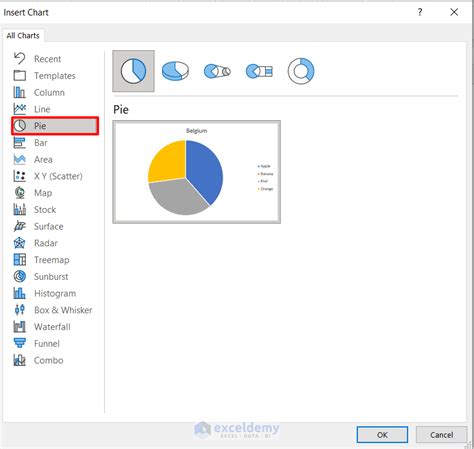Click the Pie chart category
The width and height of the screenshot is (474, 449).
click(x=55, y=126)
